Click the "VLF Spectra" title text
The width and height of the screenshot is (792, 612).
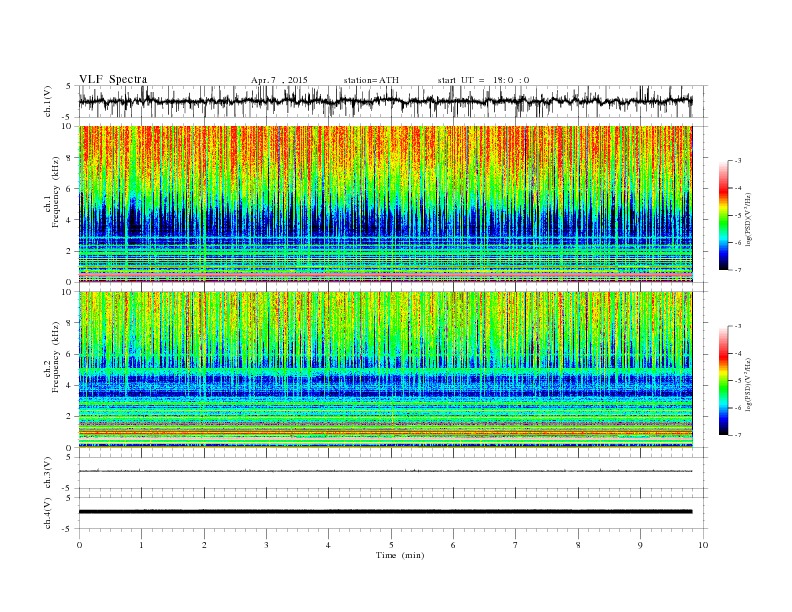point(113,79)
